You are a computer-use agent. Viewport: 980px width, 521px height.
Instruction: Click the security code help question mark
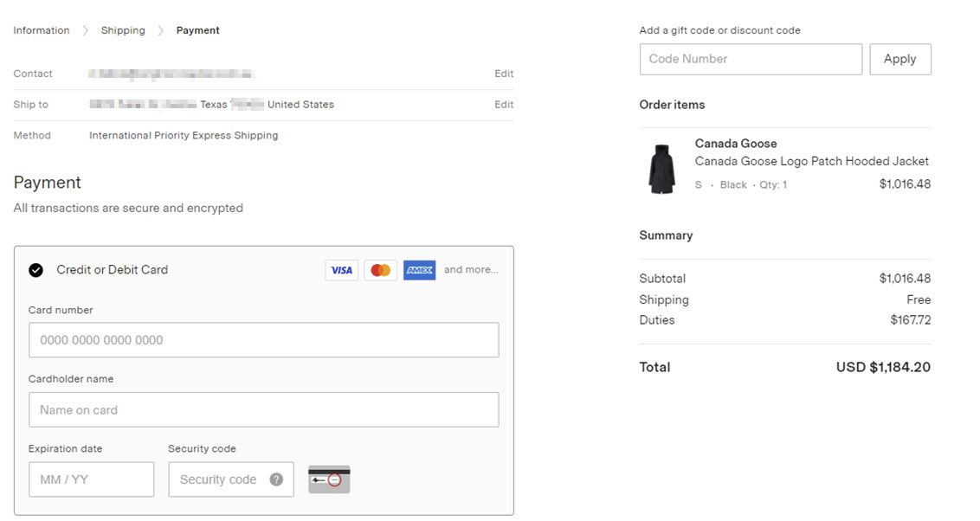276,479
